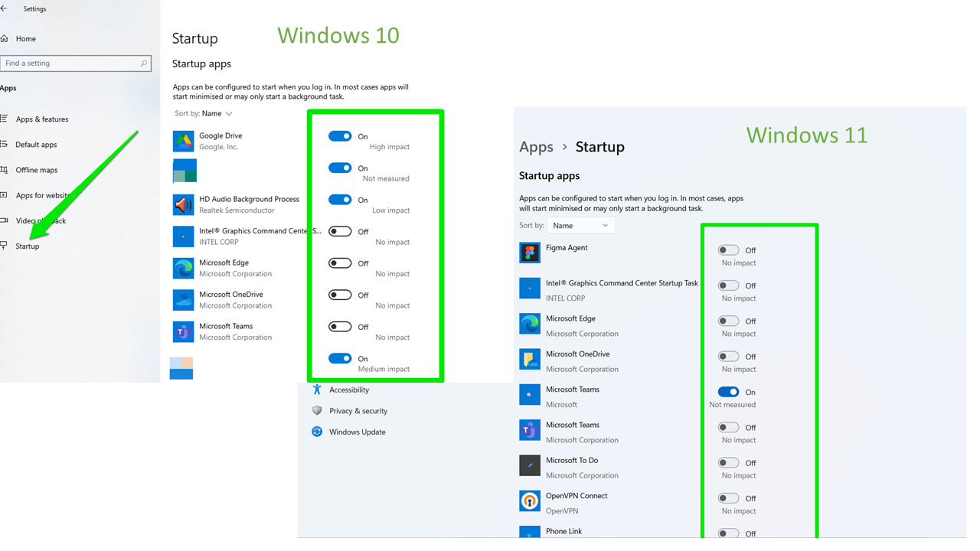
Task: Focus the Find a setting search box
Action: (x=76, y=64)
